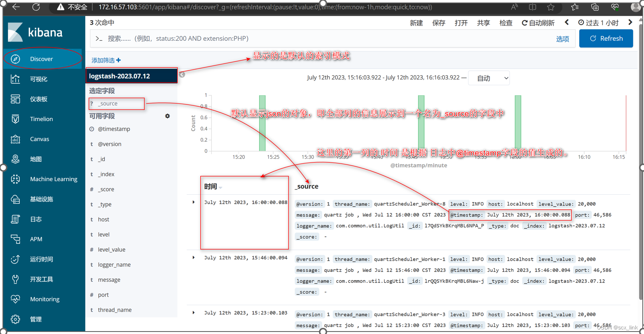Viewport: 644px width, 334px height.
Task: Click the browser favorites star icon
Action: tap(551, 7)
